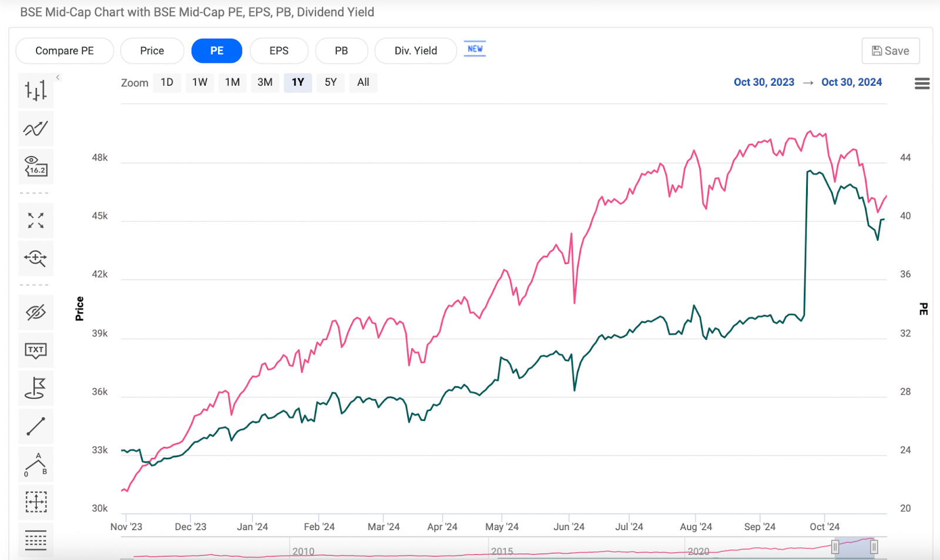The height and width of the screenshot is (560, 940).
Task: Switch to the EPS tab
Action: [x=279, y=51]
